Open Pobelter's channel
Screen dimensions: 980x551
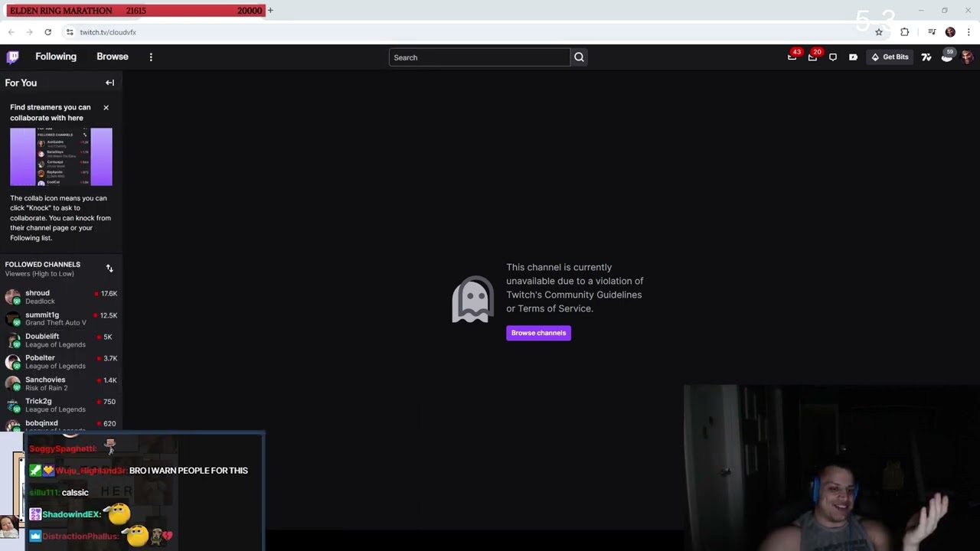point(61,361)
